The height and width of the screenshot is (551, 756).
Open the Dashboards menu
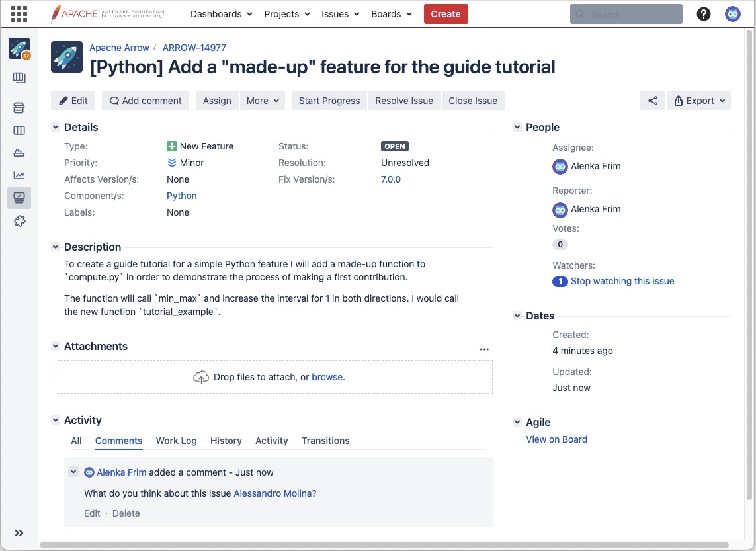221,14
